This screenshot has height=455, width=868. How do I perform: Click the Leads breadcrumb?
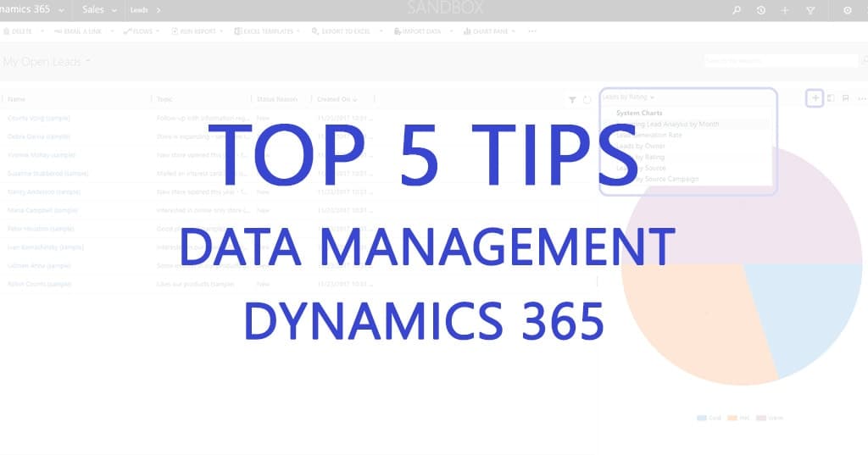[x=139, y=10]
